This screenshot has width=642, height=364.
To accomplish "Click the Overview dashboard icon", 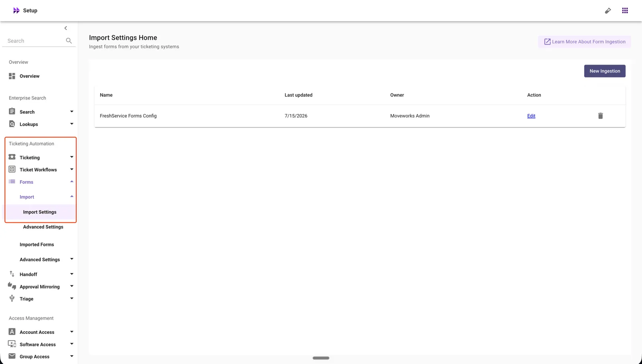I will point(12,76).
